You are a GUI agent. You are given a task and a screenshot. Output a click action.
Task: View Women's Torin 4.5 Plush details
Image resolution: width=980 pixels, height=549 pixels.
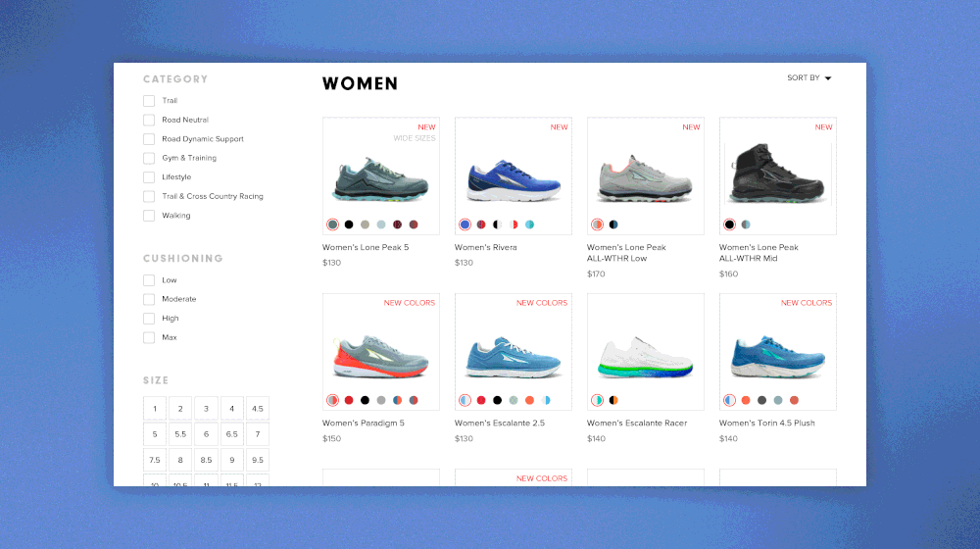click(x=767, y=424)
